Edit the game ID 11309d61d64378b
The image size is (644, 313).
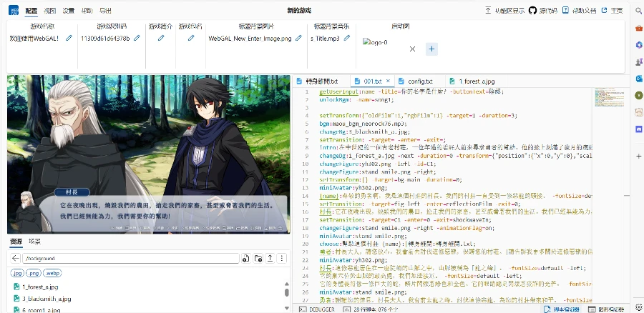tap(137, 38)
